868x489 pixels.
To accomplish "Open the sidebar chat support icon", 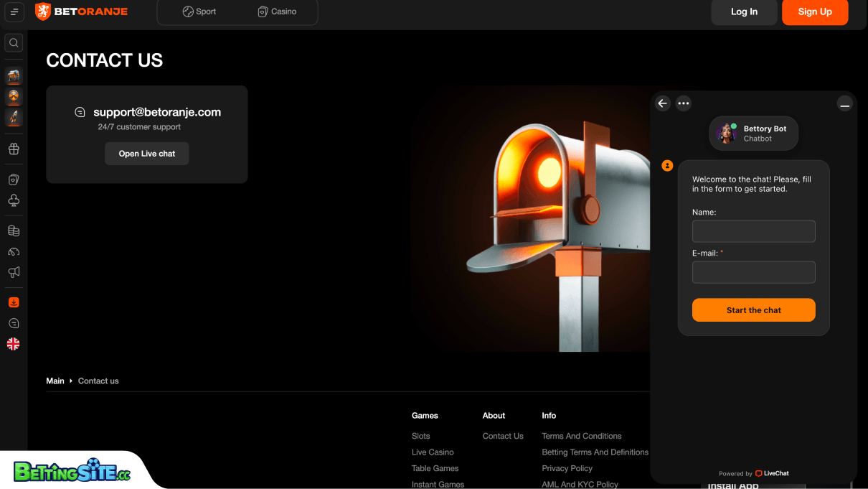I will [x=14, y=324].
